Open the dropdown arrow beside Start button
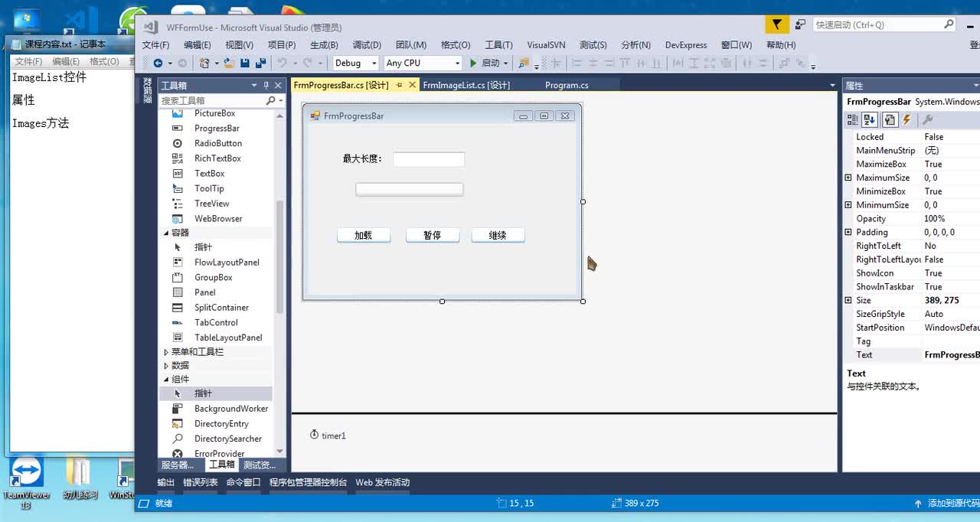The image size is (980, 522). tap(506, 64)
